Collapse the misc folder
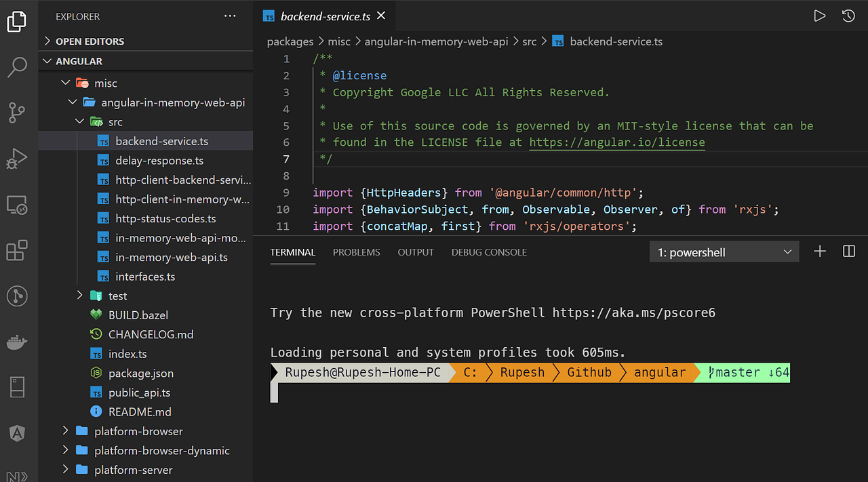The image size is (868, 482). pos(66,83)
